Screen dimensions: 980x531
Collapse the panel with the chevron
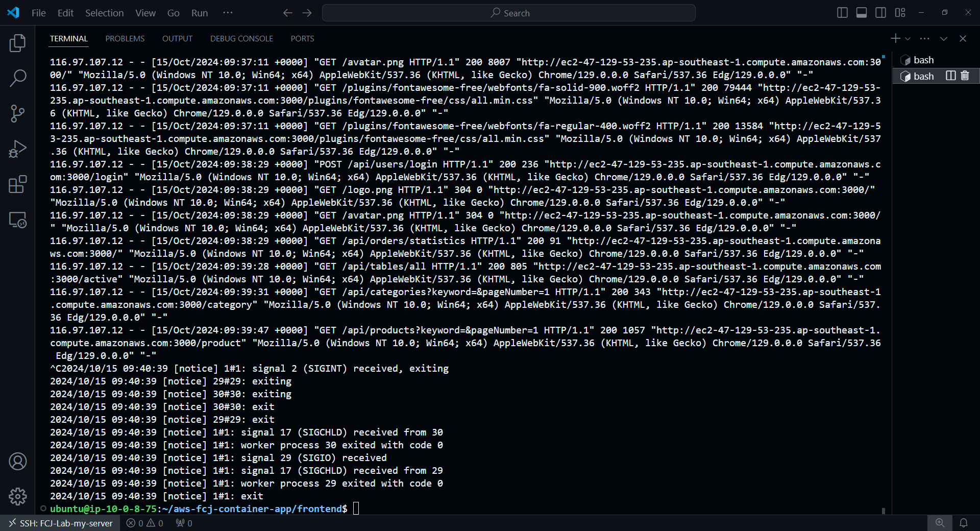[944, 38]
